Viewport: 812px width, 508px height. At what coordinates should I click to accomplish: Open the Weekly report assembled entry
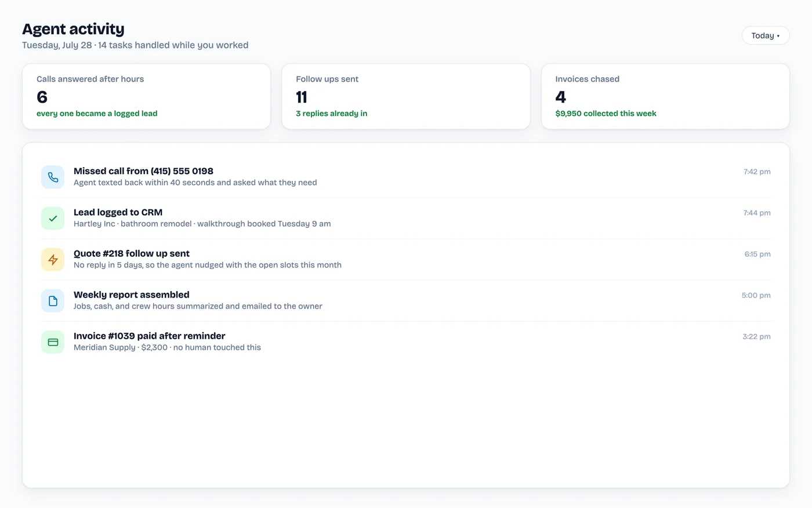406,300
